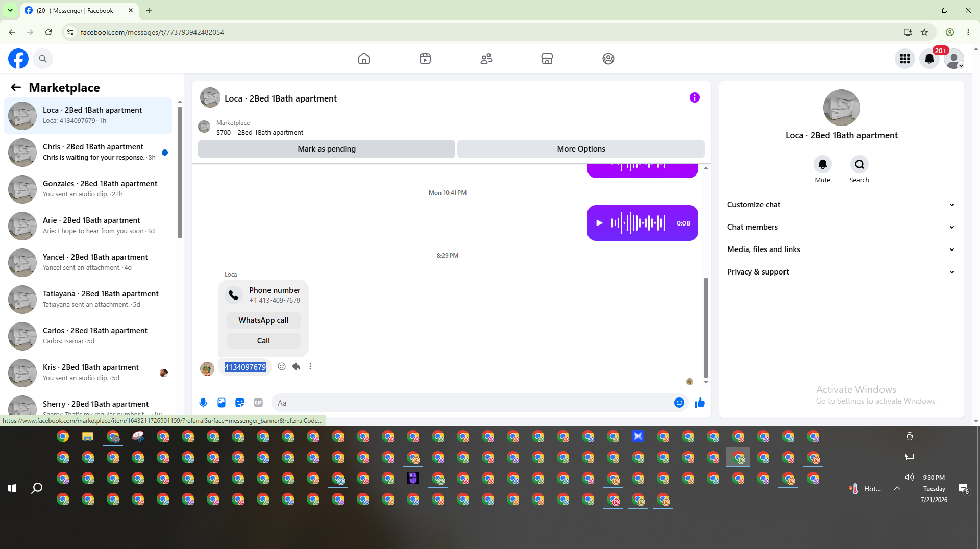Open Gonzales 2Bed 1Bath apartment conversation
Screen dimensions: 980x549
click(88, 189)
